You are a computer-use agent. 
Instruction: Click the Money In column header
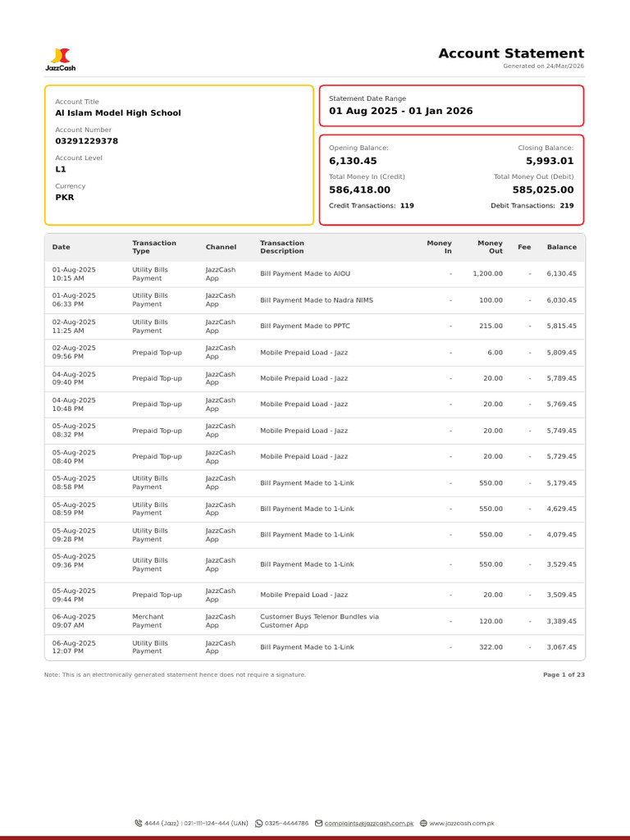[x=440, y=247]
